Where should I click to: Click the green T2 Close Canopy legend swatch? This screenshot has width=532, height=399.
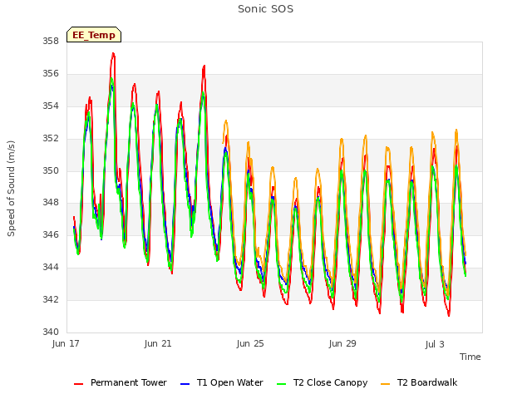[x=281, y=384]
